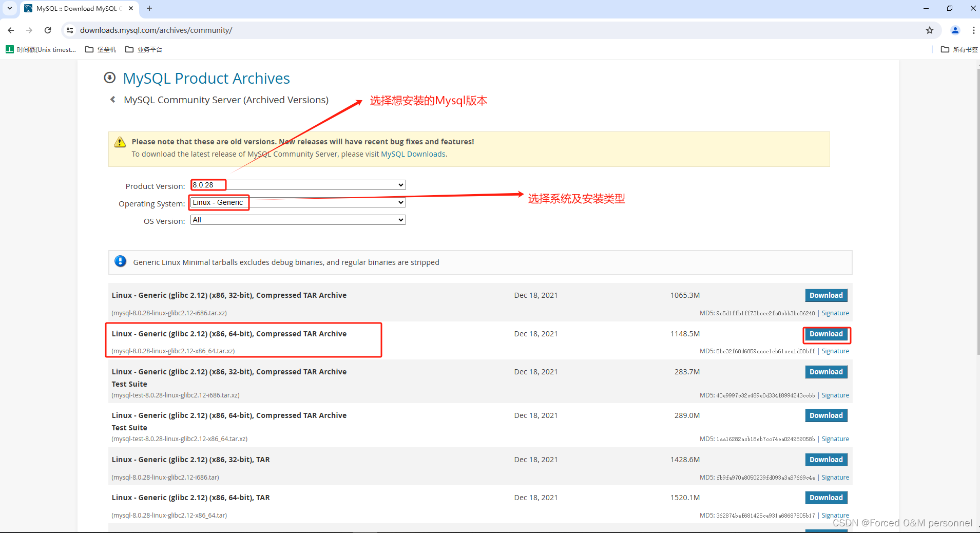Viewport: 980px width, 533px height.
Task: Download the 32-bit Compressed TAR Archive (1065.3M)
Action: tap(826, 295)
